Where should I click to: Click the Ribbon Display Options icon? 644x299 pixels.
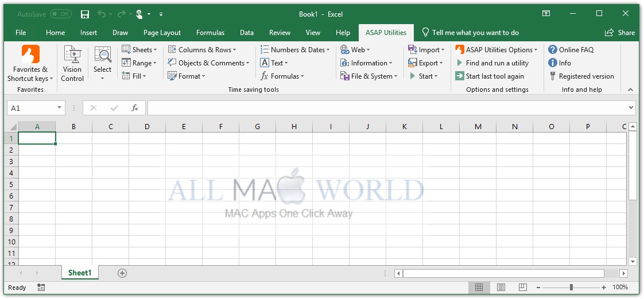tap(546, 14)
